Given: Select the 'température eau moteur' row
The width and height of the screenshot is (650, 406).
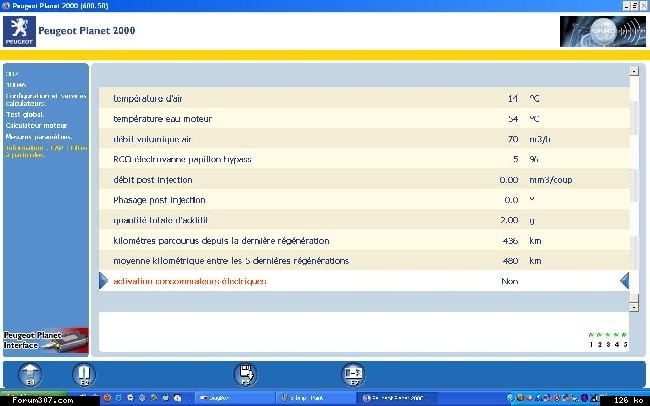Looking at the screenshot, I should click(364, 119).
